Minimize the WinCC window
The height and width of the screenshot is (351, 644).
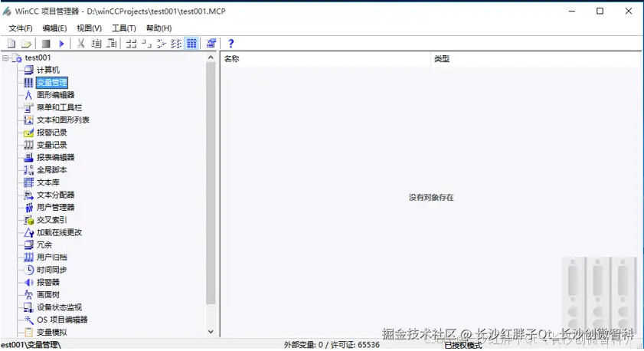pos(572,11)
